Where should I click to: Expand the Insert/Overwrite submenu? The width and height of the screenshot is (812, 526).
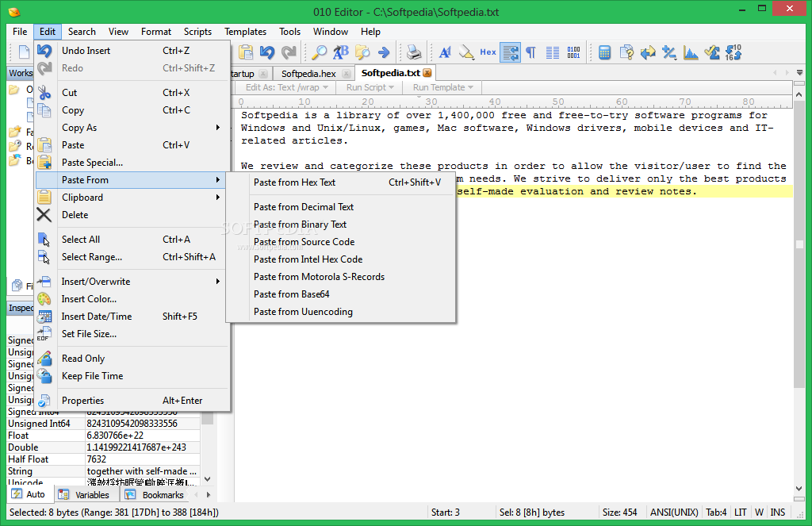click(x=132, y=282)
